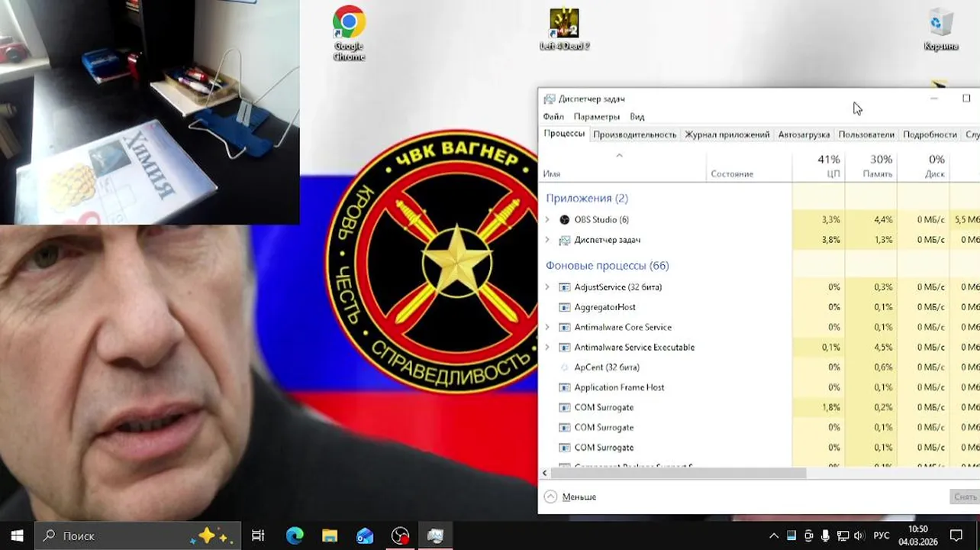Screen dimensions: 980x550
Task: Collapse details with the Меньше button
Action: click(x=570, y=497)
